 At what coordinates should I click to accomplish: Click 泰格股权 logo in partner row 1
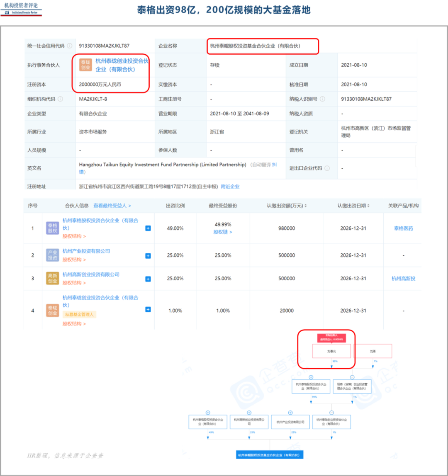coord(53,228)
